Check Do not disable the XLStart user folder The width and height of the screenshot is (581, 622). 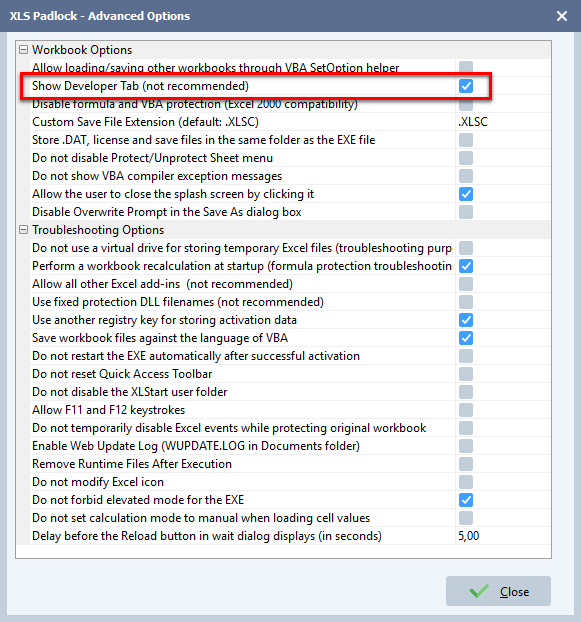coord(466,392)
